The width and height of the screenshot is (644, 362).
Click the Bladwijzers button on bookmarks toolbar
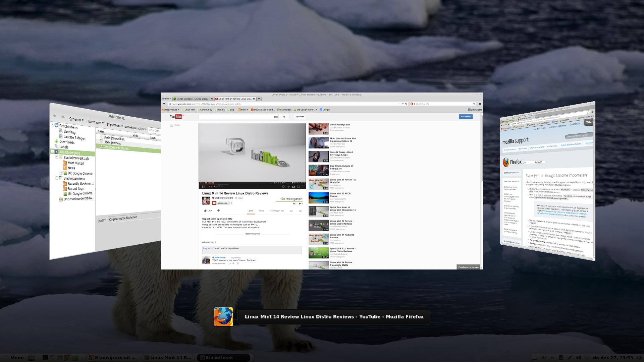(475, 110)
